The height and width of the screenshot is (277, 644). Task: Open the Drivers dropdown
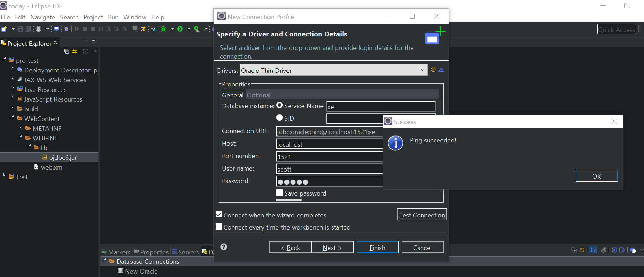coord(422,70)
